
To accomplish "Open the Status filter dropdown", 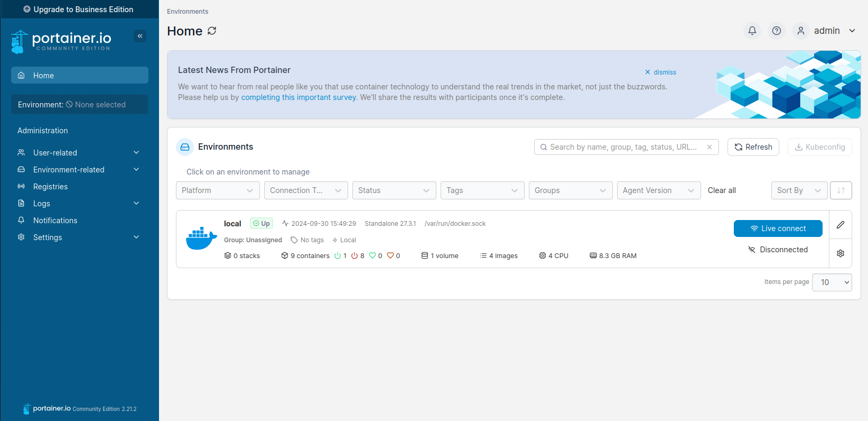I will click(394, 190).
